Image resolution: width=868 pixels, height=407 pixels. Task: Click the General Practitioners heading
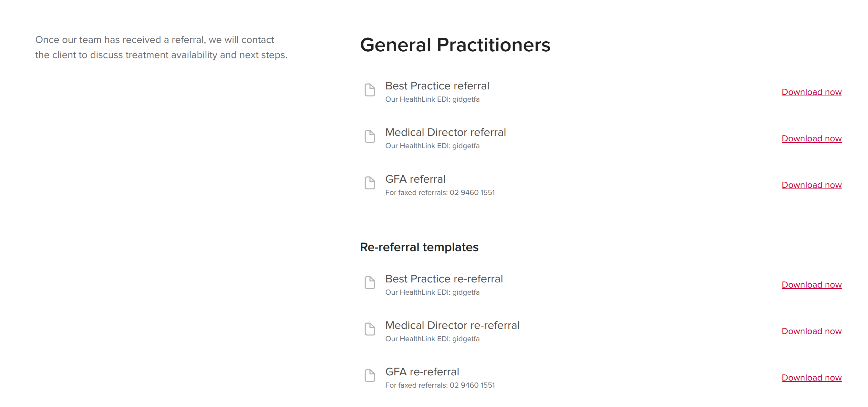point(455,45)
